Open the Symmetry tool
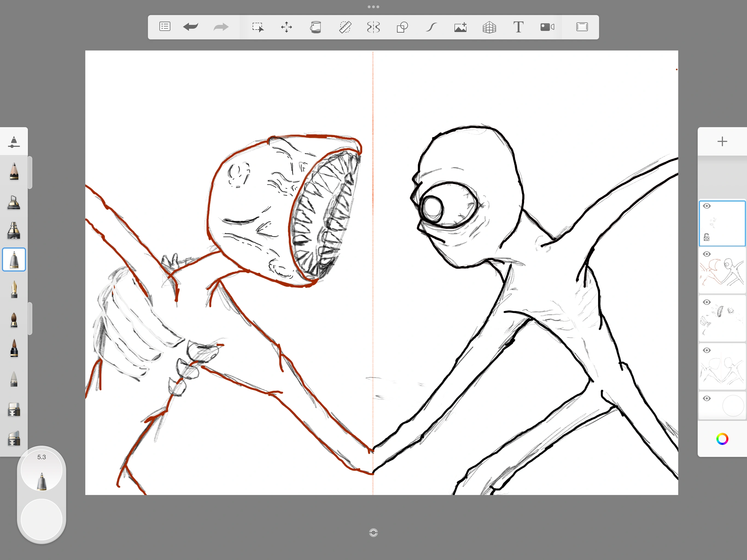Viewport: 747px width, 560px height. coord(373,27)
